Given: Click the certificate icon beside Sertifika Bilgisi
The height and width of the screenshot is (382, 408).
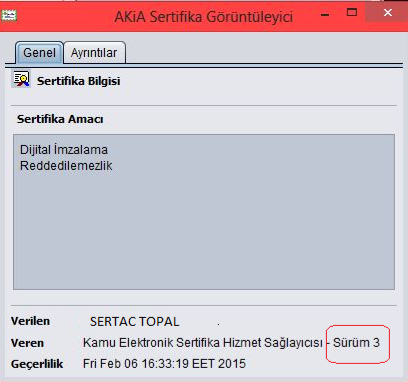Looking at the screenshot, I should [21, 79].
